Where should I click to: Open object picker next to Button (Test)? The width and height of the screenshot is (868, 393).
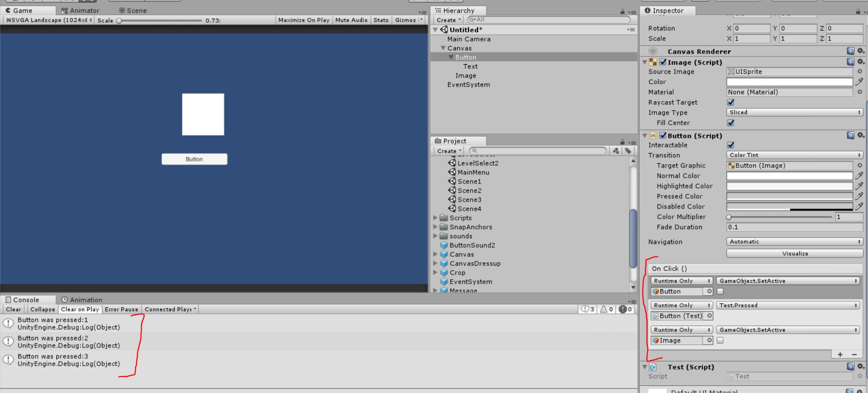tap(709, 316)
